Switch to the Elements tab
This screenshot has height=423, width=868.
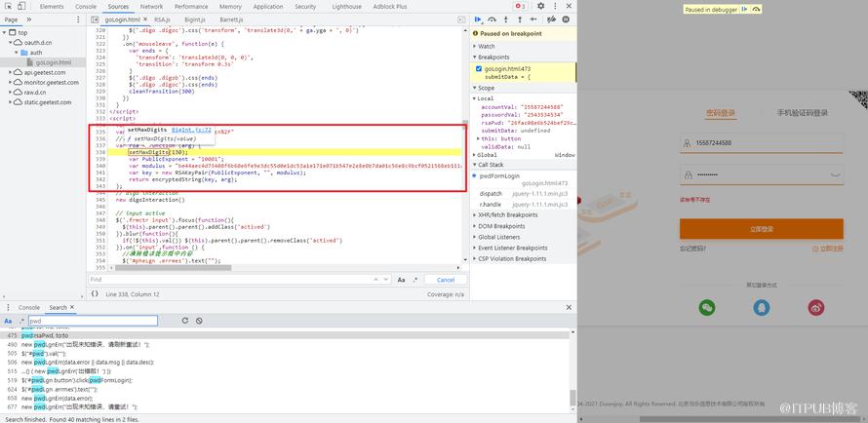pyautogui.click(x=52, y=7)
